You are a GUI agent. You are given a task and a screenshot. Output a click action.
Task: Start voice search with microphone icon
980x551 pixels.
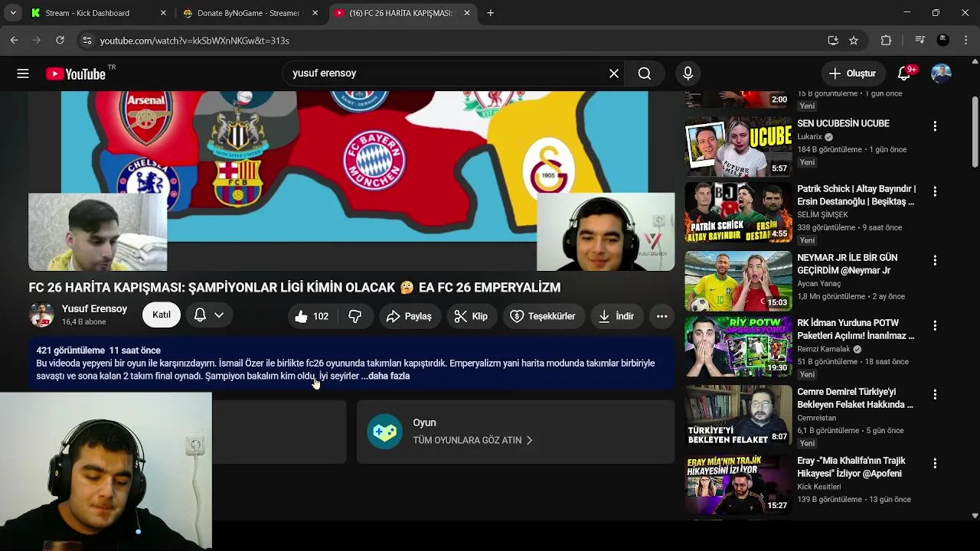[x=688, y=73]
